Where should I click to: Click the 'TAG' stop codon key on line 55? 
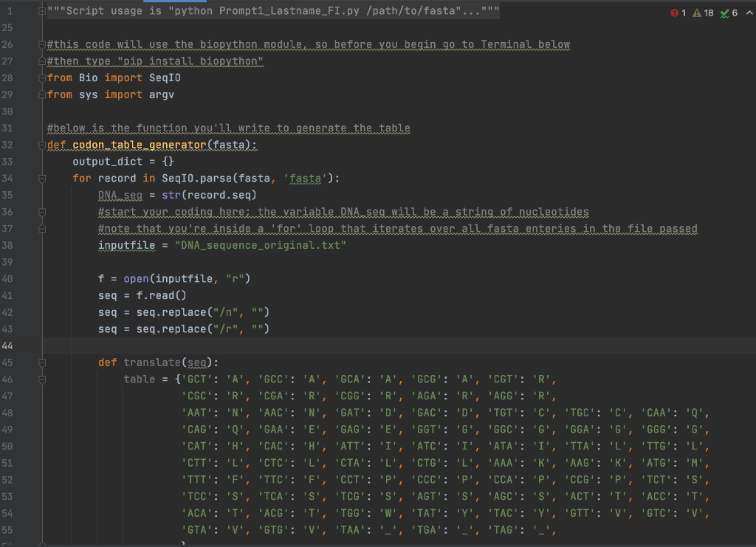pos(504,531)
